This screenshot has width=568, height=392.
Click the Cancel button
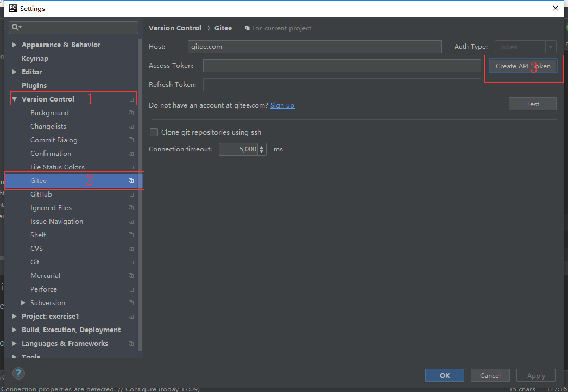pos(490,375)
